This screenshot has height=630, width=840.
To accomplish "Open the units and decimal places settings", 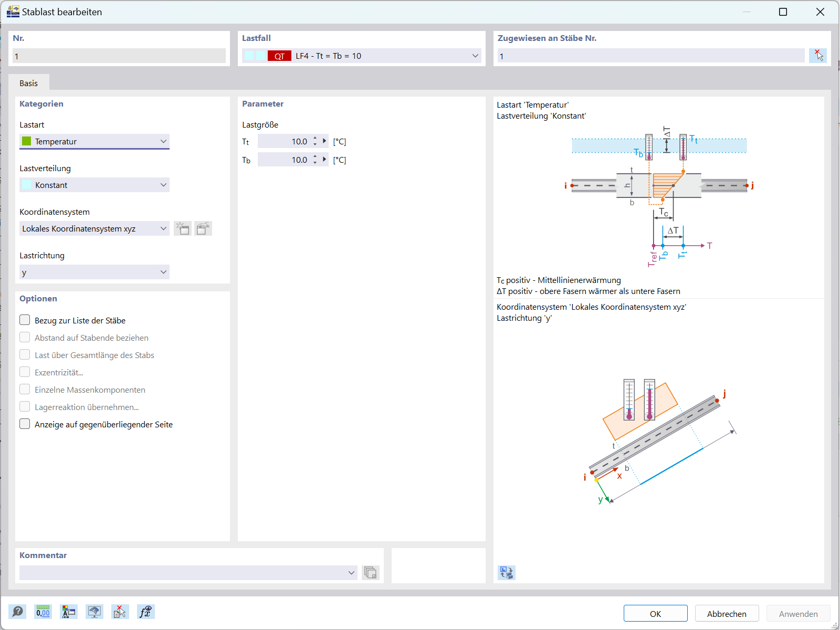I will coord(43,612).
